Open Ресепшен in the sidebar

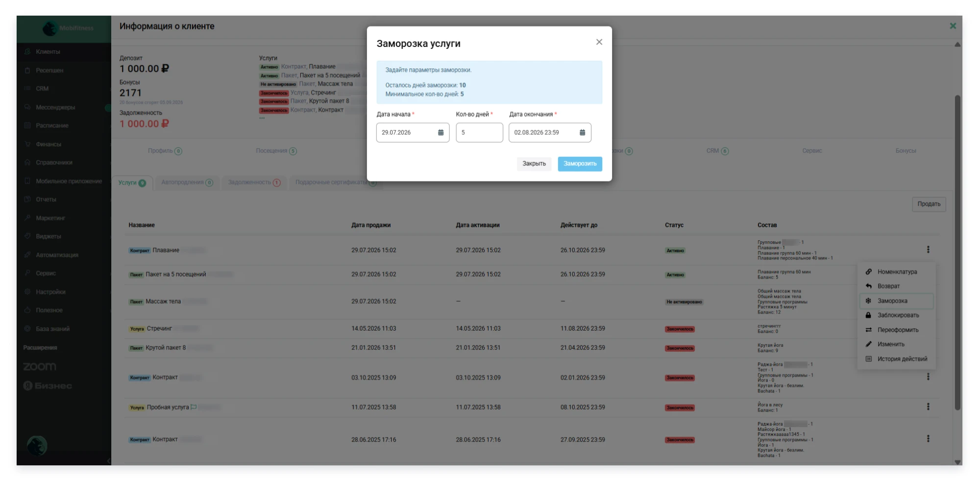click(x=64, y=71)
